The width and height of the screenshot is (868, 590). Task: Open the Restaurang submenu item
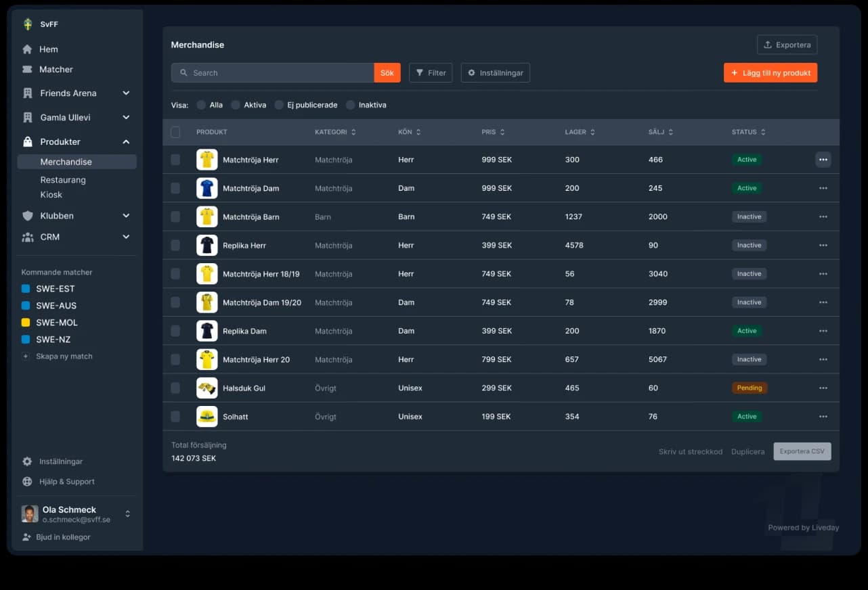63,180
